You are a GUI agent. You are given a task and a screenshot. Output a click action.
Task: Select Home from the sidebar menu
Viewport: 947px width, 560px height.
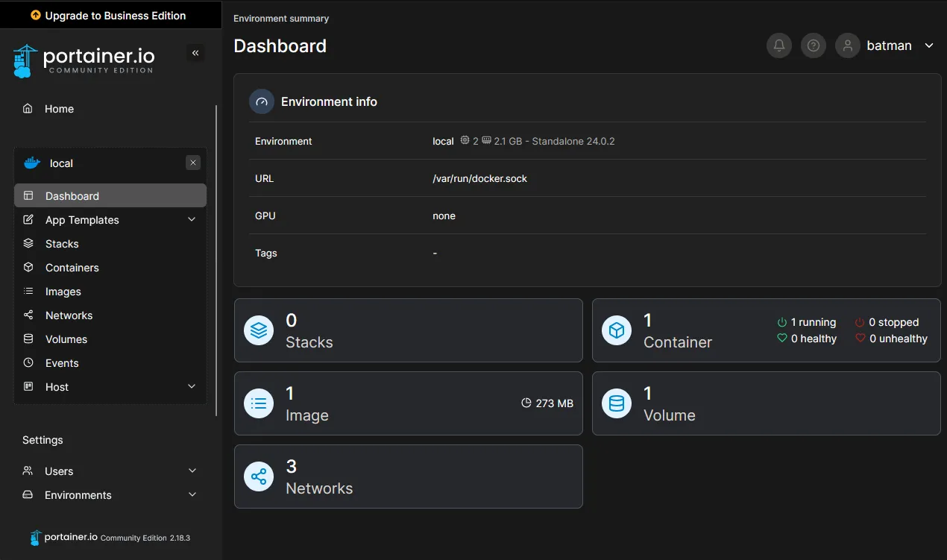(60, 108)
